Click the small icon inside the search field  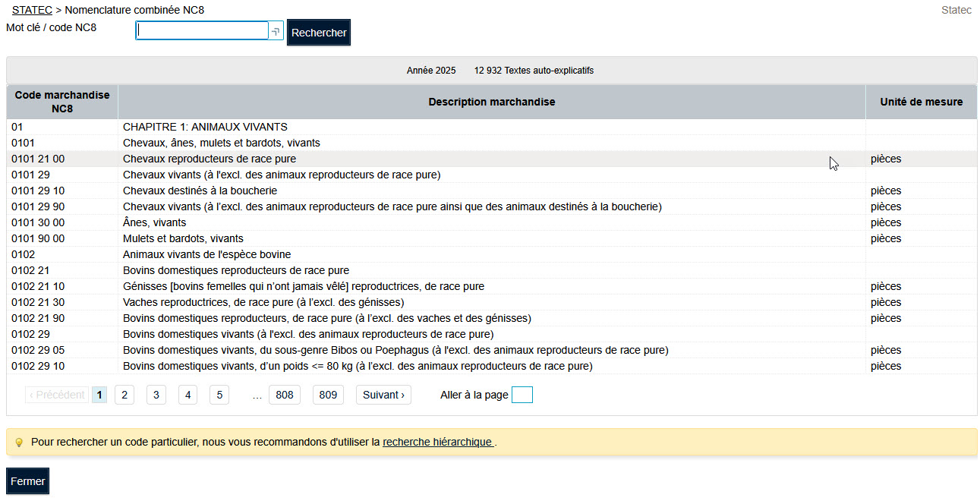(x=276, y=31)
